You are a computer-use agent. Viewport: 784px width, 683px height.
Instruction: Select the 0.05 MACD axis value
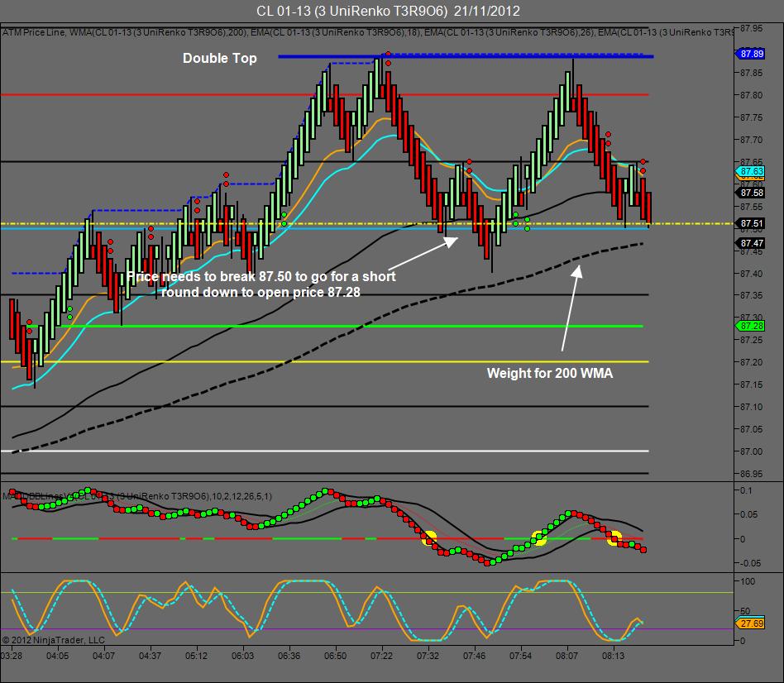(748, 514)
